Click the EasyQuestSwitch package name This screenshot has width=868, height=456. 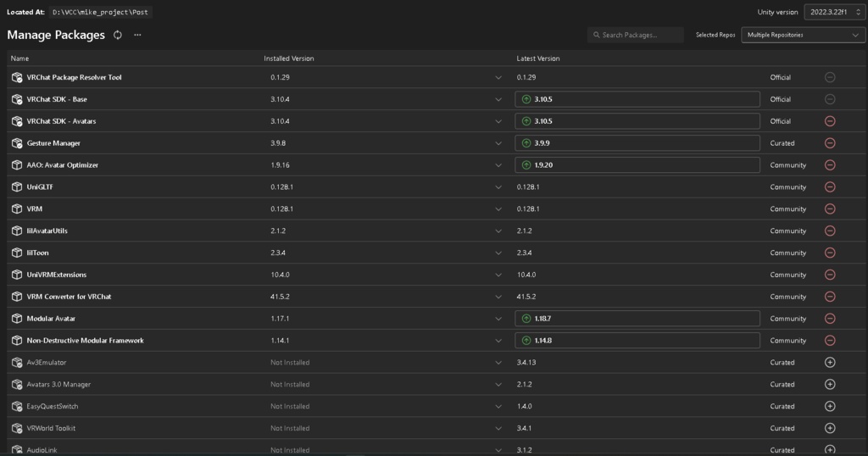[x=53, y=406]
